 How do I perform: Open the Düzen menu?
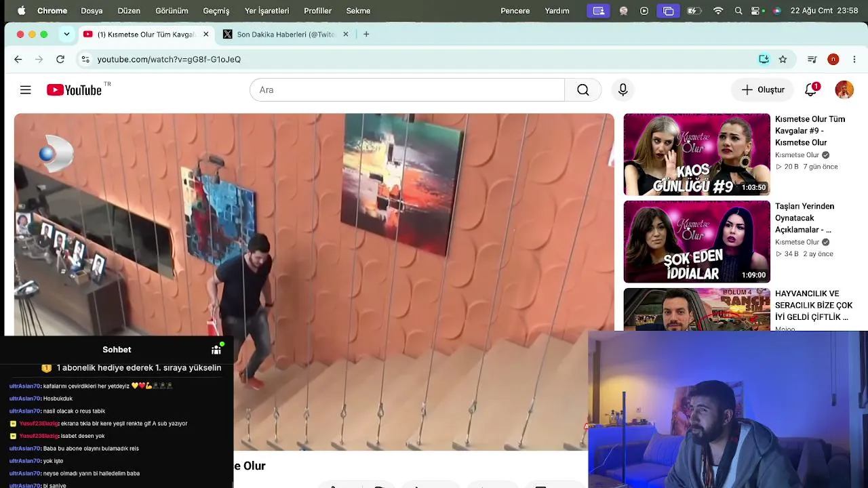(129, 11)
